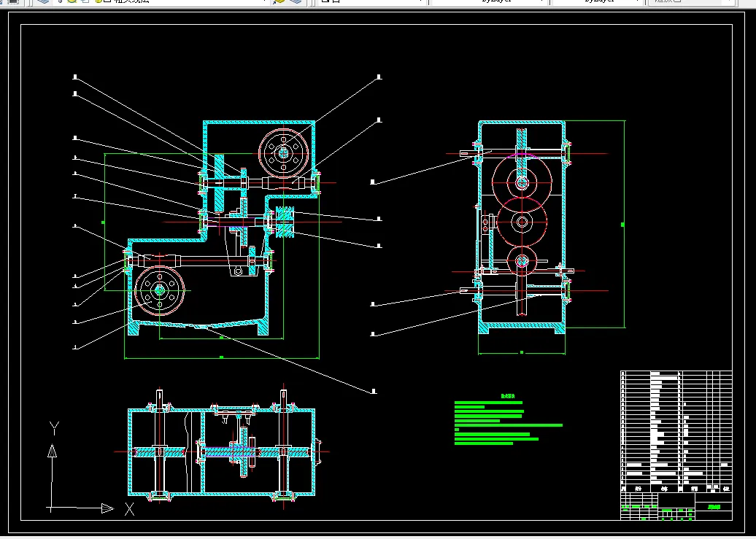
Task: Select the upper large pulley wheel in front view
Action: 283,153
